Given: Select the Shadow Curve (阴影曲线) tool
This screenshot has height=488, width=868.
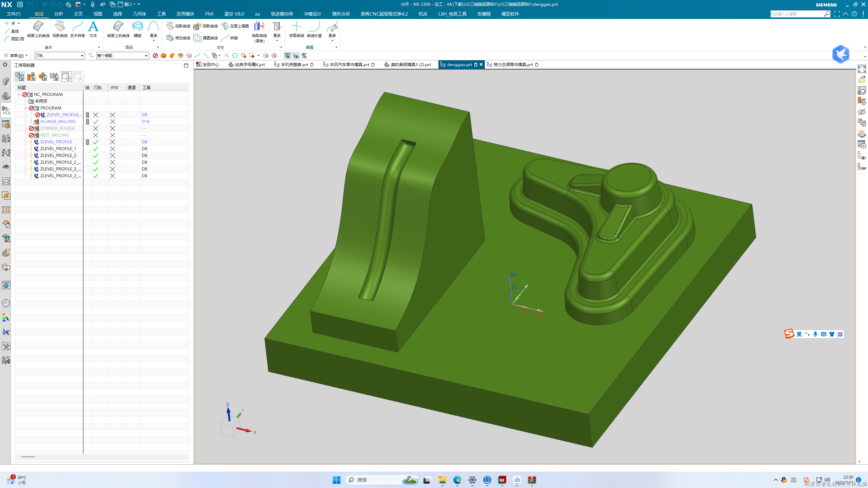Looking at the screenshot, I should coord(206,26).
